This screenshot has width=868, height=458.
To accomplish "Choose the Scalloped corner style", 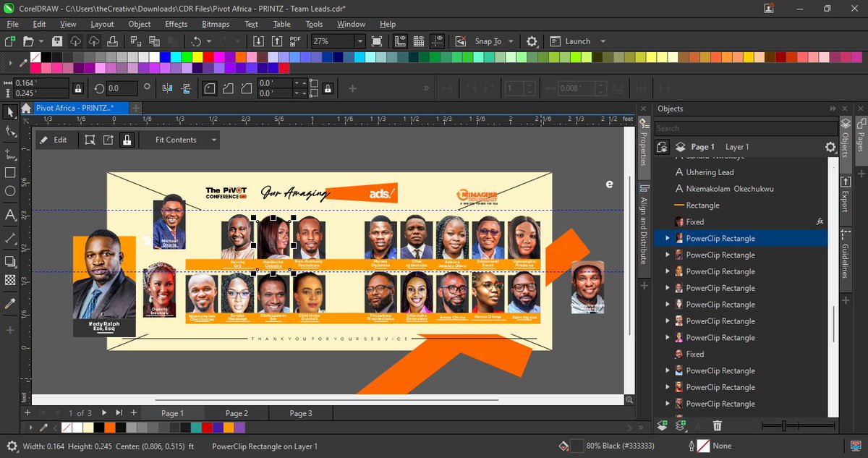I will [x=227, y=88].
